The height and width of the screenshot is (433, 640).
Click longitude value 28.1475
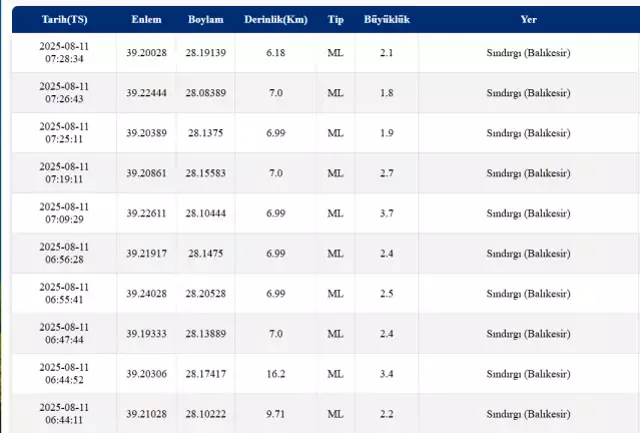pos(206,254)
